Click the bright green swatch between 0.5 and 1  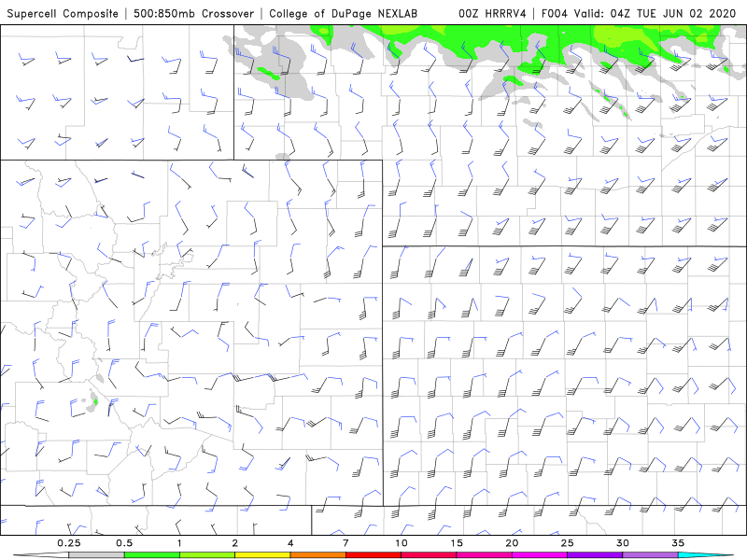tap(151, 555)
